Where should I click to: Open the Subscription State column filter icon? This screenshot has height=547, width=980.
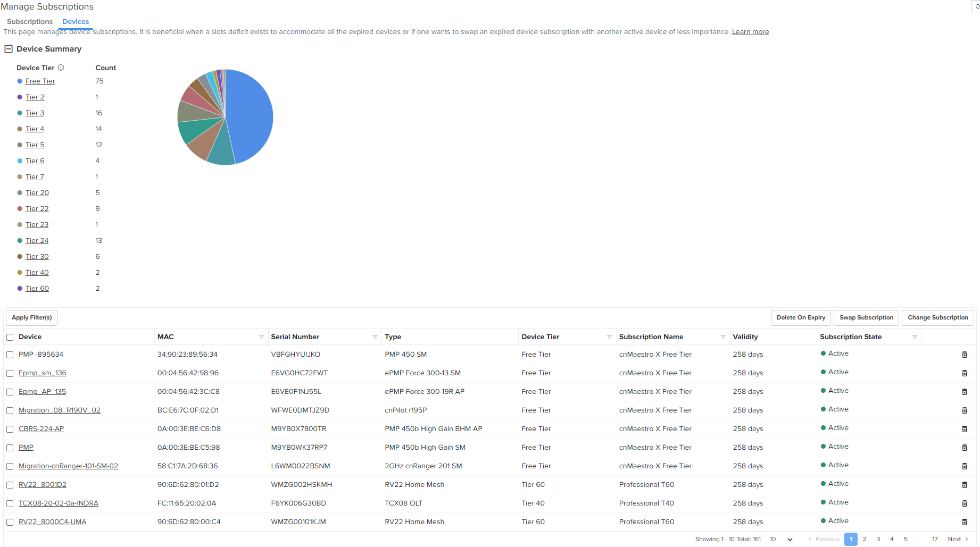pos(915,337)
